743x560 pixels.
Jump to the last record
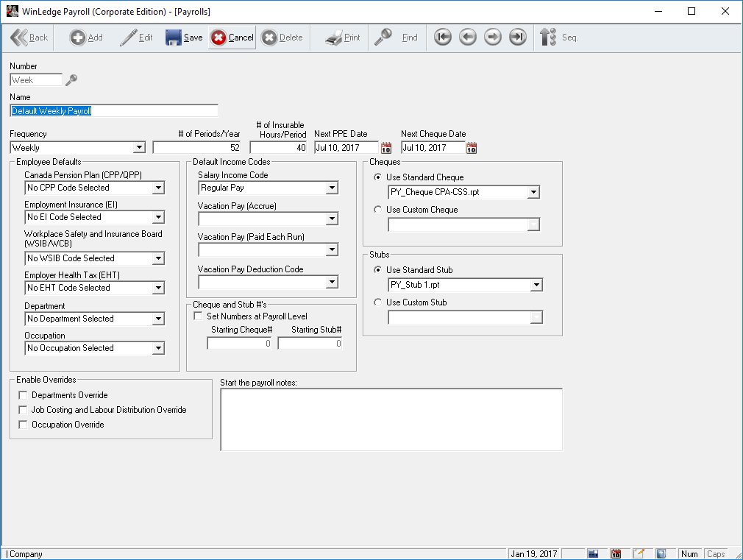click(x=518, y=38)
